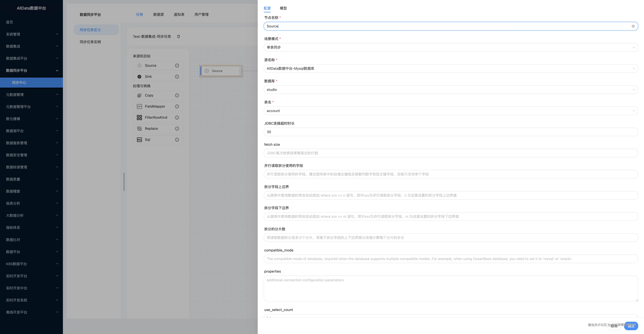Click the copy icon next to task title
644x334 pixels.
178,37
